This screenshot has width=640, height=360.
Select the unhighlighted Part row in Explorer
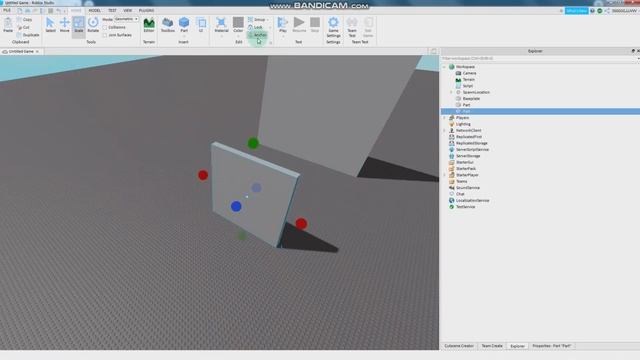pyautogui.click(x=466, y=105)
